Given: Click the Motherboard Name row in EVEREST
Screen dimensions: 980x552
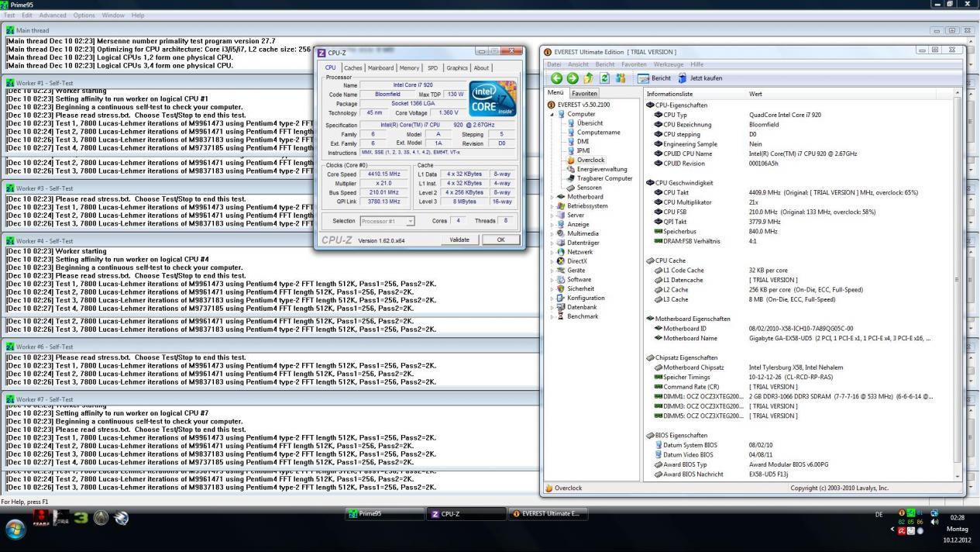Looking at the screenshot, I should point(799,338).
